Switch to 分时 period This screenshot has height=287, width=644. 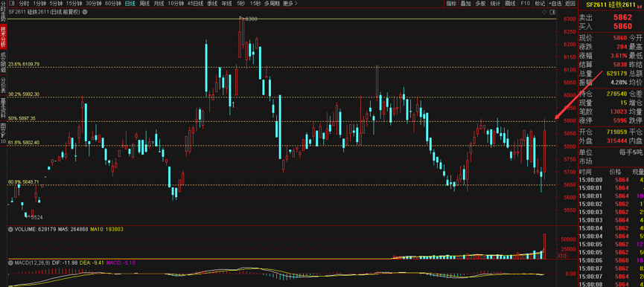coord(23,4)
